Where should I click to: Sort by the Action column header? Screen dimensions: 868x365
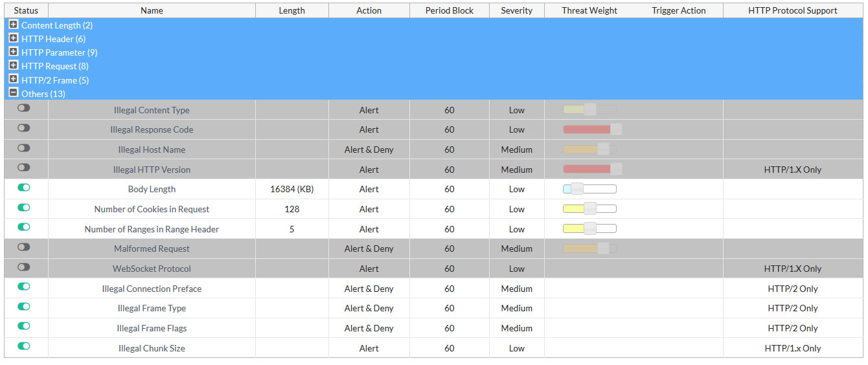click(x=369, y=10)
